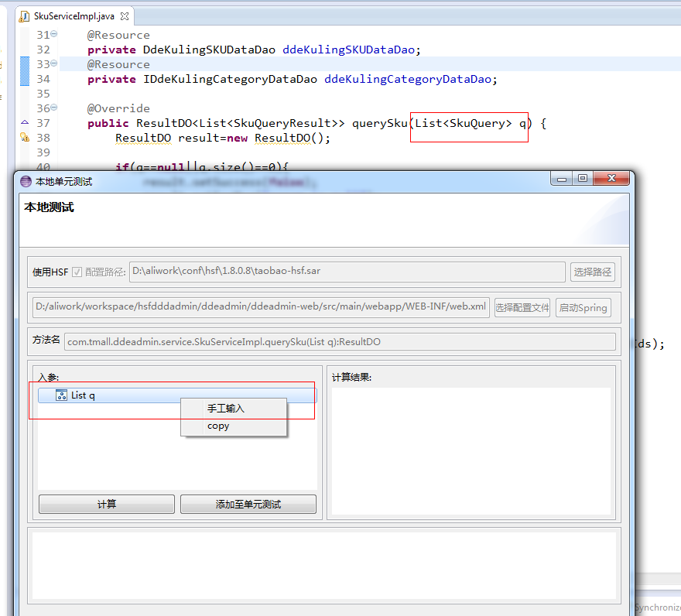Collapse the code fold at line 31
The image size is (681, 616).
click(53, 35)
